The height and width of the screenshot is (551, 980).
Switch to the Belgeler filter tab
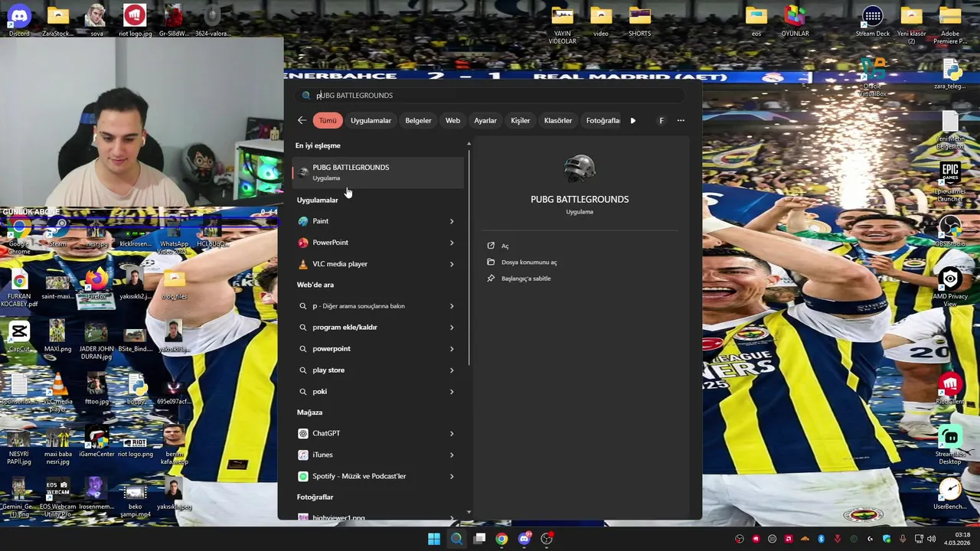click(418, 120)
